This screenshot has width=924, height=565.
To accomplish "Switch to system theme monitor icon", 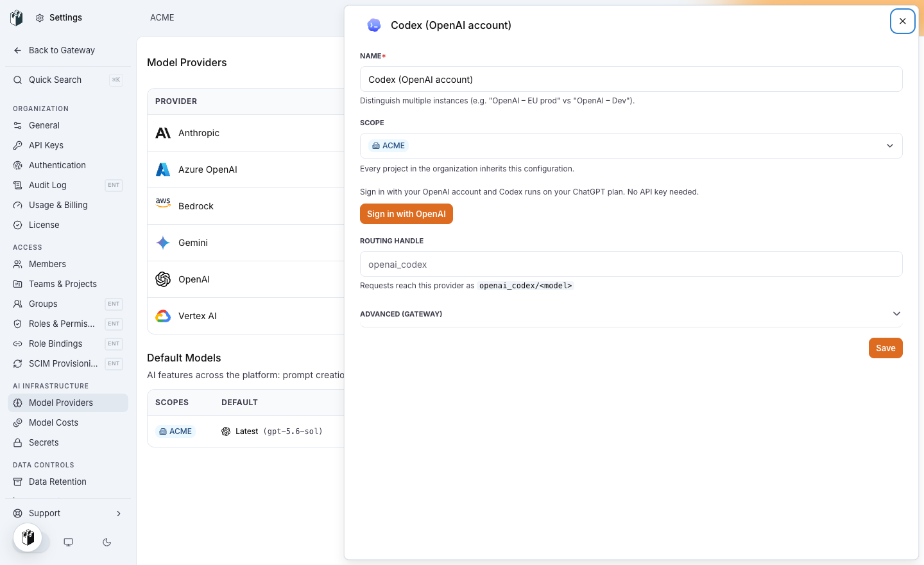I will point(69,543).
